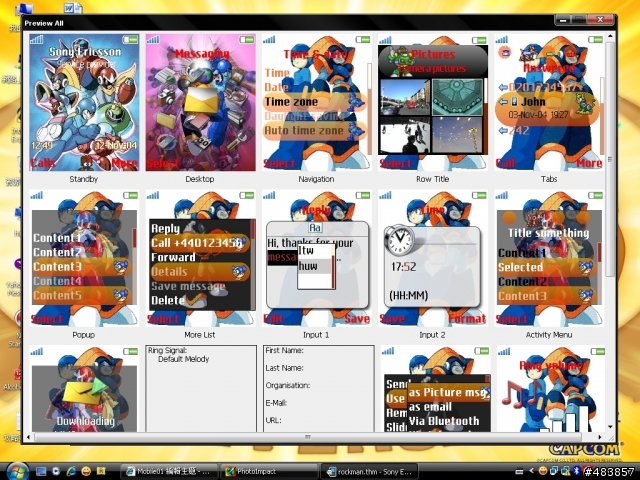Click the 'Standby' caption label
This screenshot has height=480, width=640.
pos(83,179)
